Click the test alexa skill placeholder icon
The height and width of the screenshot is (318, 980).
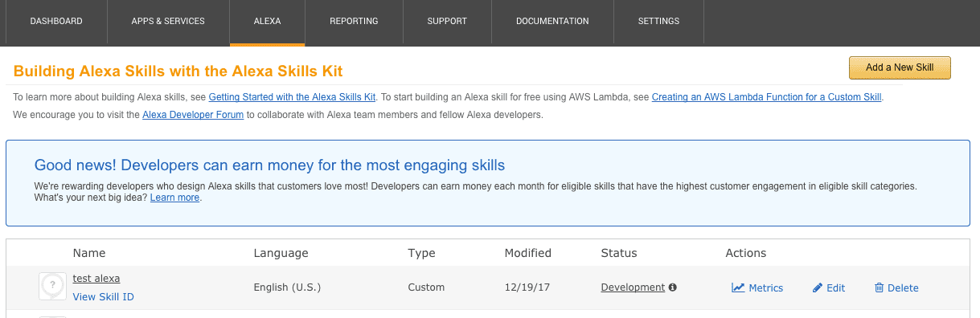pyautogui.click(x=53, y=287)
